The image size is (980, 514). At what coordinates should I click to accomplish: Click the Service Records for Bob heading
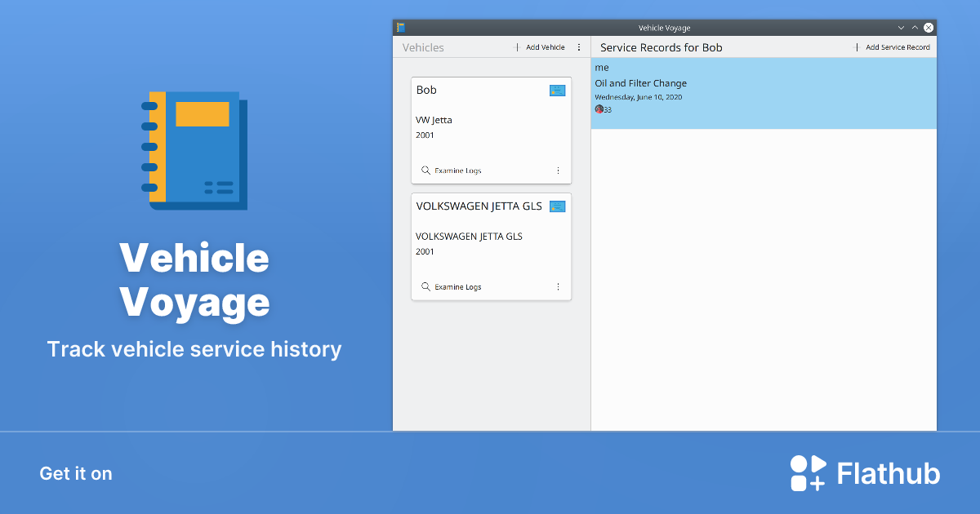[661, 47]
